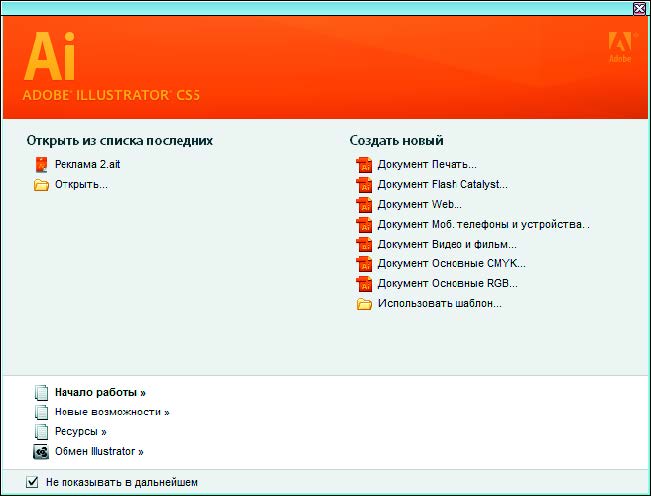This screenshot has height=496, width=651.
Task: Open recent file Реклама 2.ait
Action: (88, 164)
